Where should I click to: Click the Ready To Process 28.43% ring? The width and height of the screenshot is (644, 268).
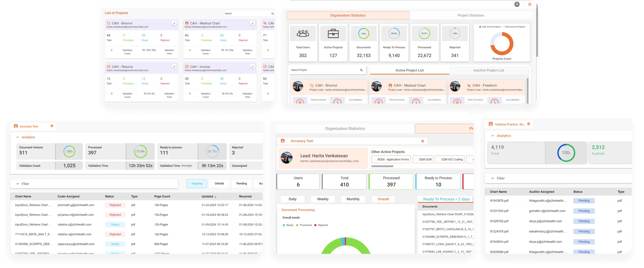click(x=394, y=33)
